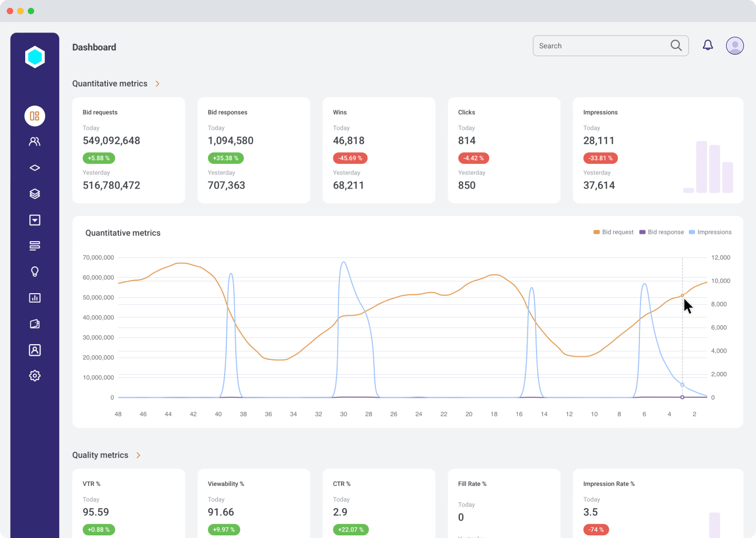Open the settings gear in sidebar

(x=35, y=376)
